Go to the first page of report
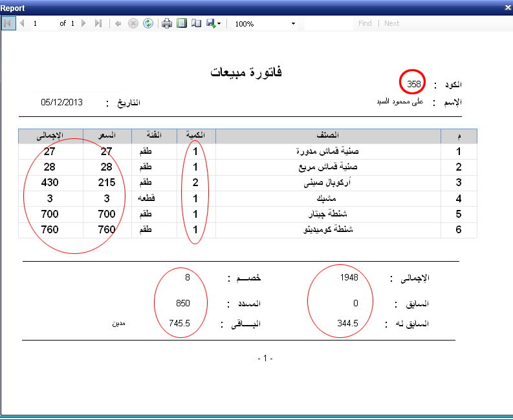This screenshot has height=420, width=513. point(8,23)
